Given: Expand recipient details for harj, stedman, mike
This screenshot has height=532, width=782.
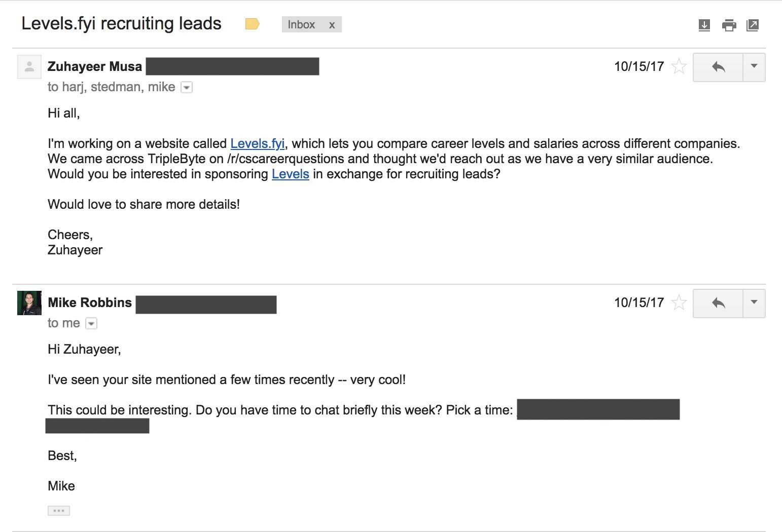Looking at the screenshot, I should (x=187, y=88).
